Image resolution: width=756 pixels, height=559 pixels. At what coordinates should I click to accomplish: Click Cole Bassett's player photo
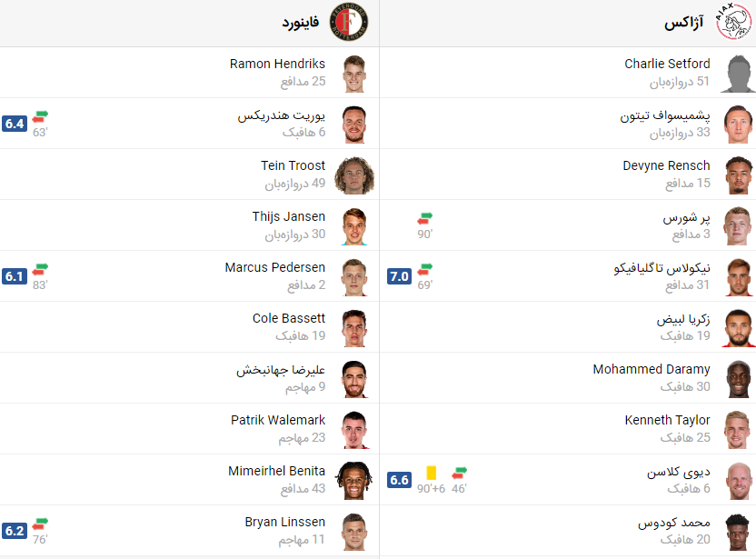click(355, 328)
